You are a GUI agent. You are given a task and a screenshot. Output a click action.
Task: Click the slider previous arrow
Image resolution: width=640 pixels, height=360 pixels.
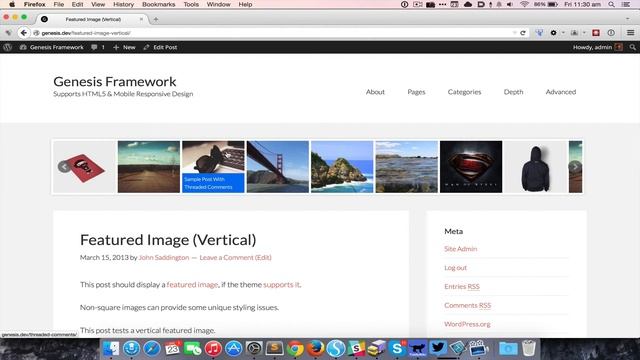point(64,167)
